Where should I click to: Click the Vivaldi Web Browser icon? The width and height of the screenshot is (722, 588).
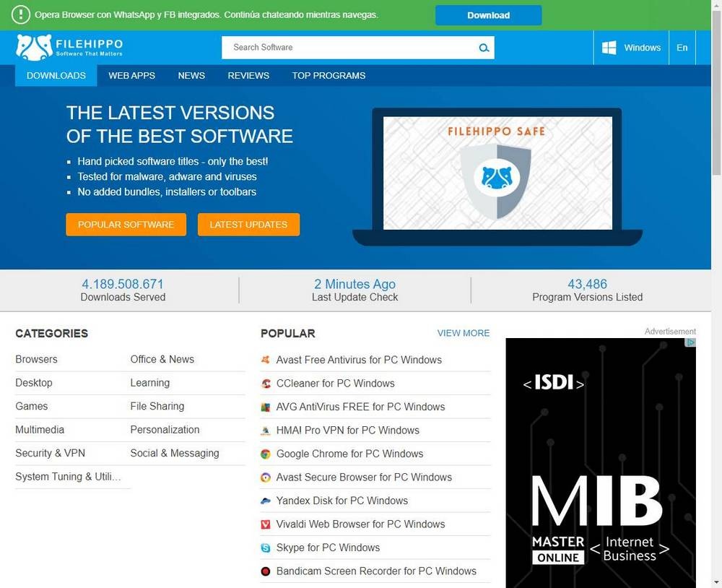[x=266, y=524]
